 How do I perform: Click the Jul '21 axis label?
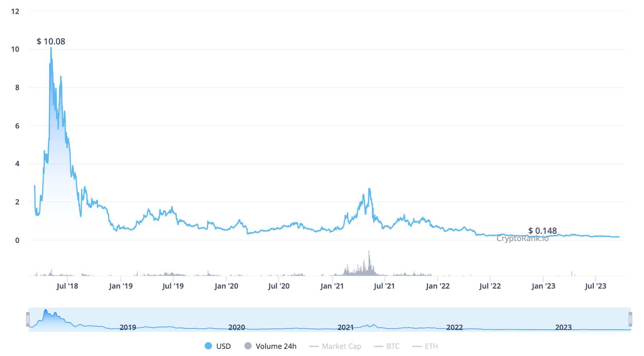tap(384, 286)
